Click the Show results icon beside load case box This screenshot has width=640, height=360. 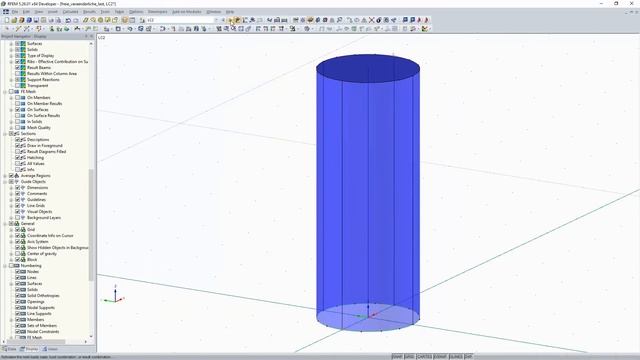(238, 20)
